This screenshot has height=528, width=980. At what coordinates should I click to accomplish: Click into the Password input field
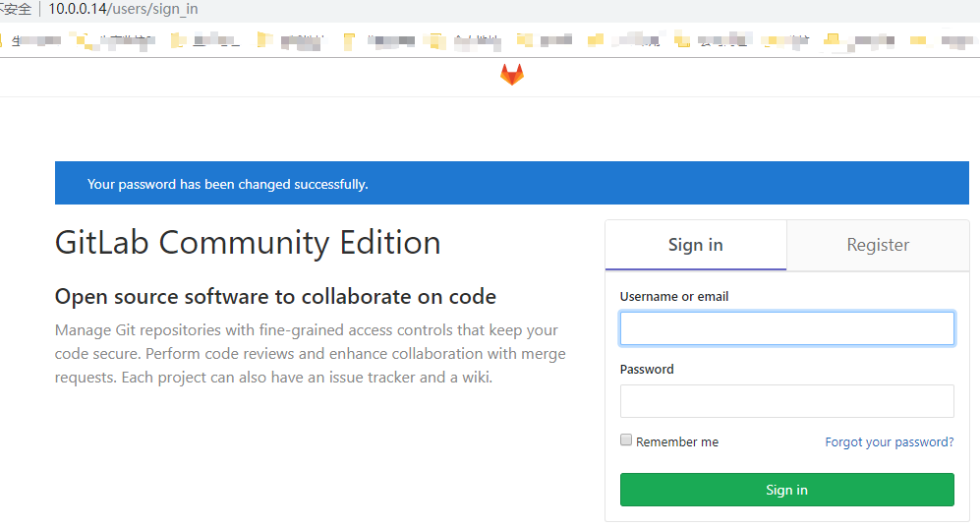click(787, 401)
